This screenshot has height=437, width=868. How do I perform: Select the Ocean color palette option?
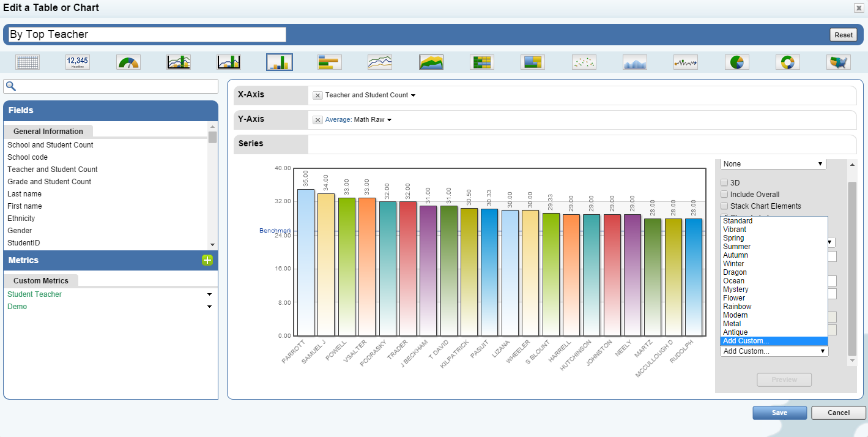[733, 281]
